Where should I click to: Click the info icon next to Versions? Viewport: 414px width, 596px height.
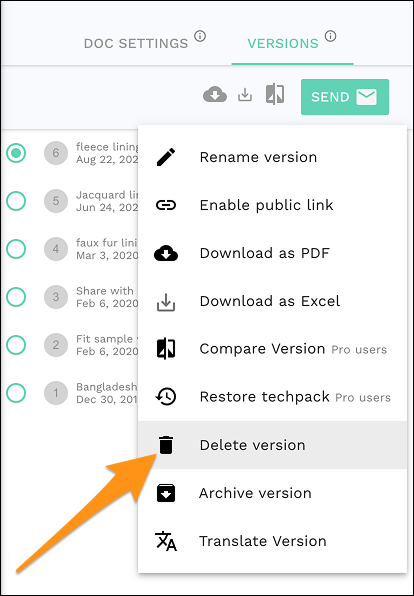[x=331, y=36]
